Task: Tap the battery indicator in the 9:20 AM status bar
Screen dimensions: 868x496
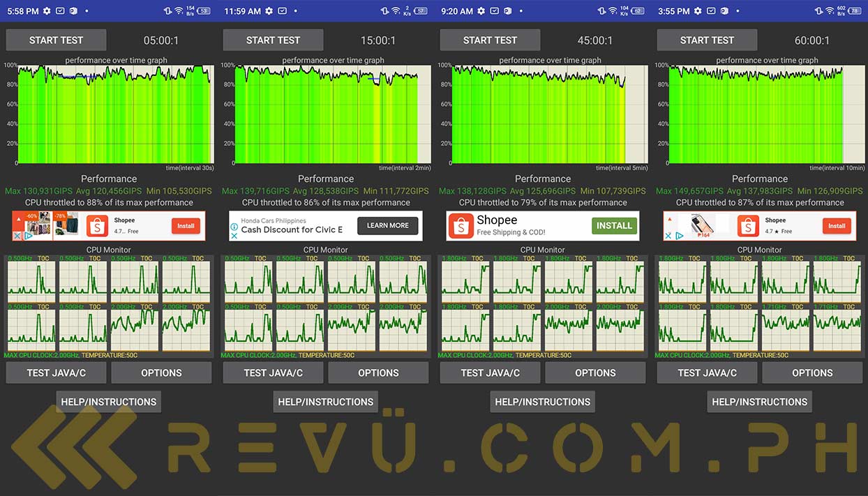Action: 639,11
